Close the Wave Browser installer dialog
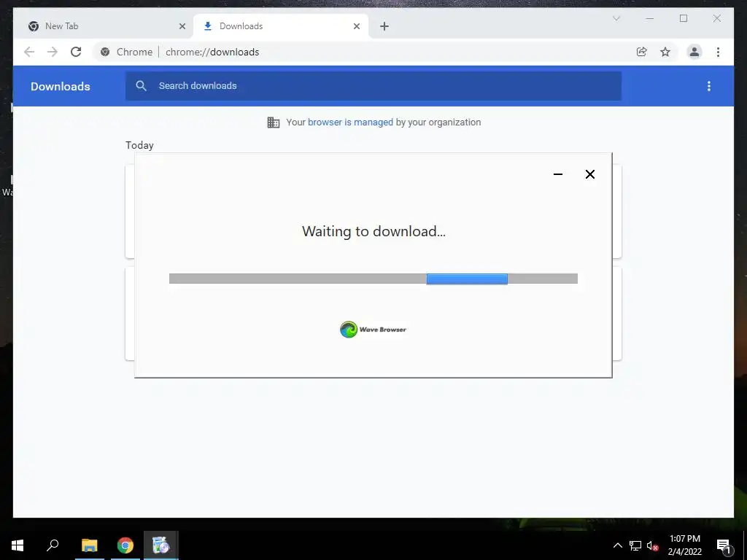The width and height of the screenshot is (747, 560). 589,174
